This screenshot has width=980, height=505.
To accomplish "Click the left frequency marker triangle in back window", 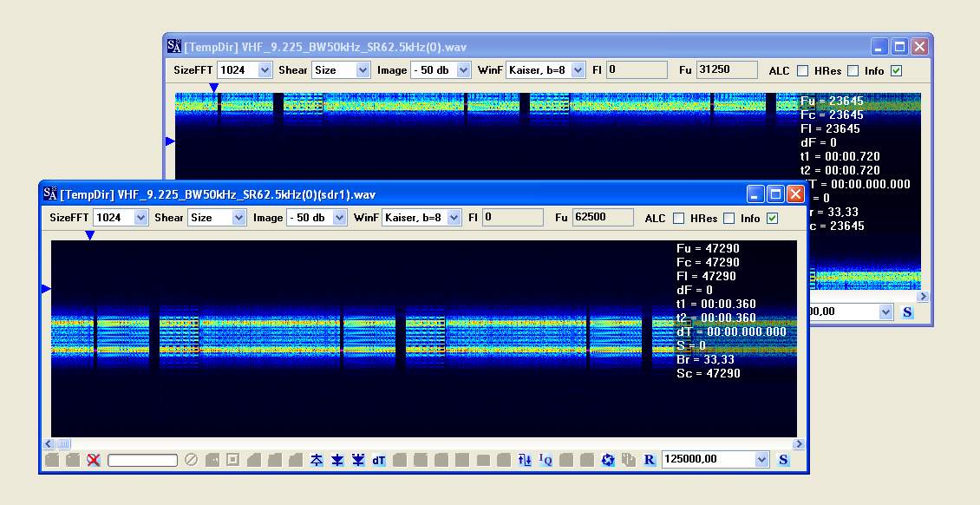I will [169, 141].
